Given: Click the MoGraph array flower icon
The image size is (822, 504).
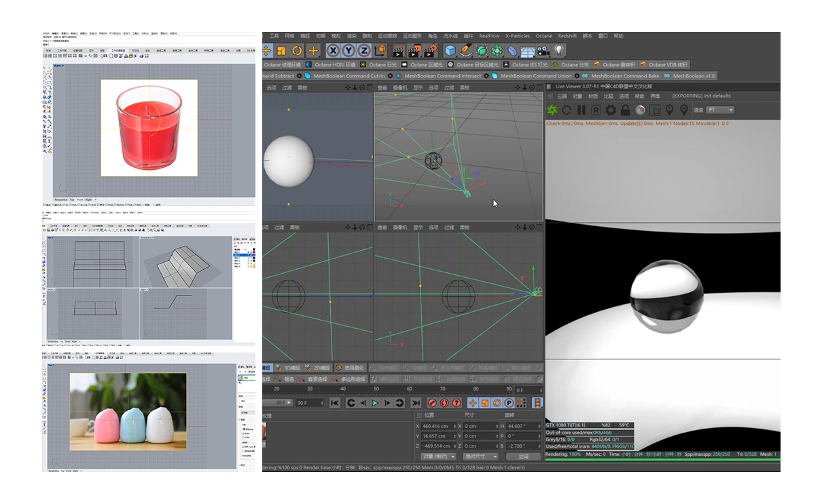Looking at the screenshot, I should pos(497,50).
